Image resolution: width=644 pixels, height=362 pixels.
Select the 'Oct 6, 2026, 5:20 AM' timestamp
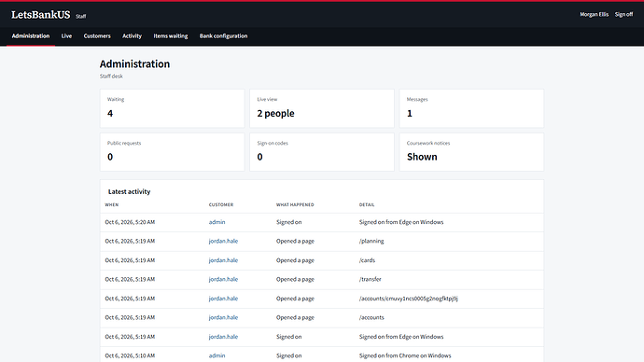point(130,222)
